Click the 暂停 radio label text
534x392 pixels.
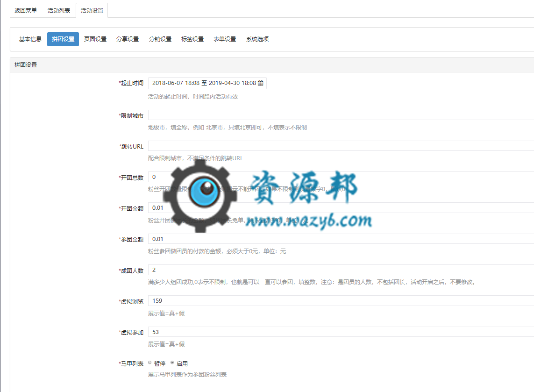(160, 363)
